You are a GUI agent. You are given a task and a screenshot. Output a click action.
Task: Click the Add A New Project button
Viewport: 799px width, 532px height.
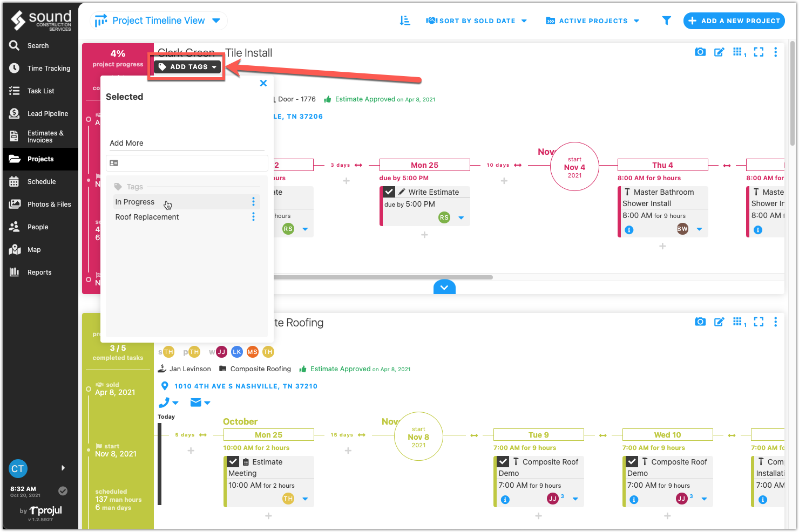(734, 21)
